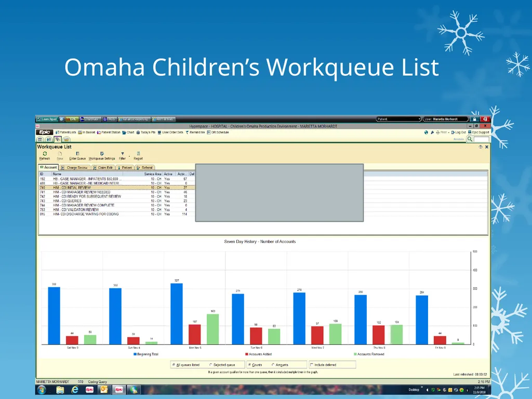This screenshot has width=532, height=399.
Task: Select the HIM - CDI INITIAL REVIEW row
Action: coord(117,188)
